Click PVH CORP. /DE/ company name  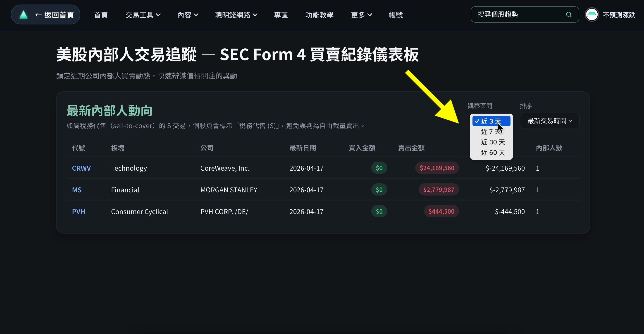[x=224, y=212]
